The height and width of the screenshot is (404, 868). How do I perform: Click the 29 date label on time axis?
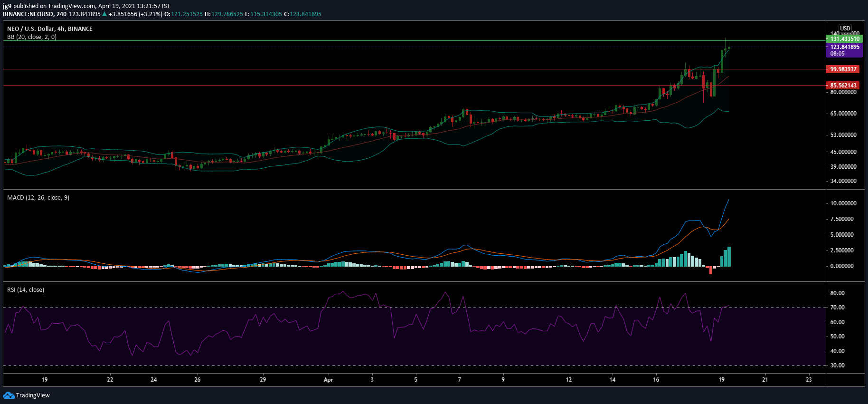263,380
